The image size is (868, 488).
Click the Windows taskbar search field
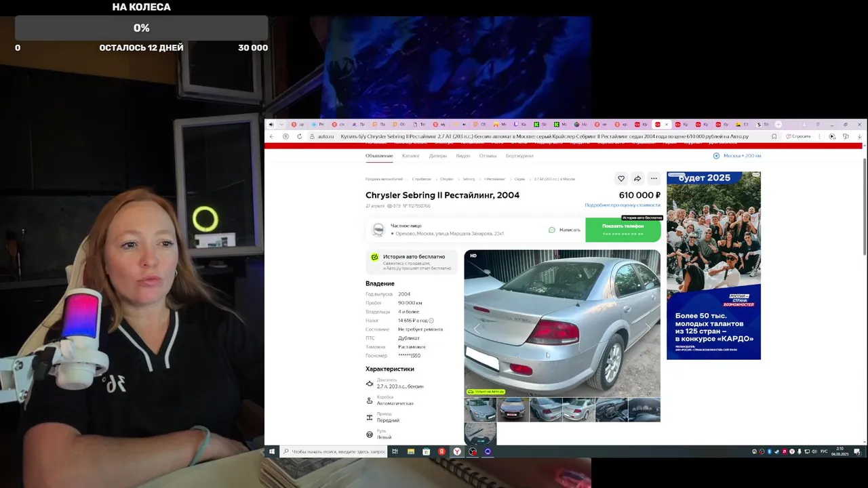click(333, 451)
